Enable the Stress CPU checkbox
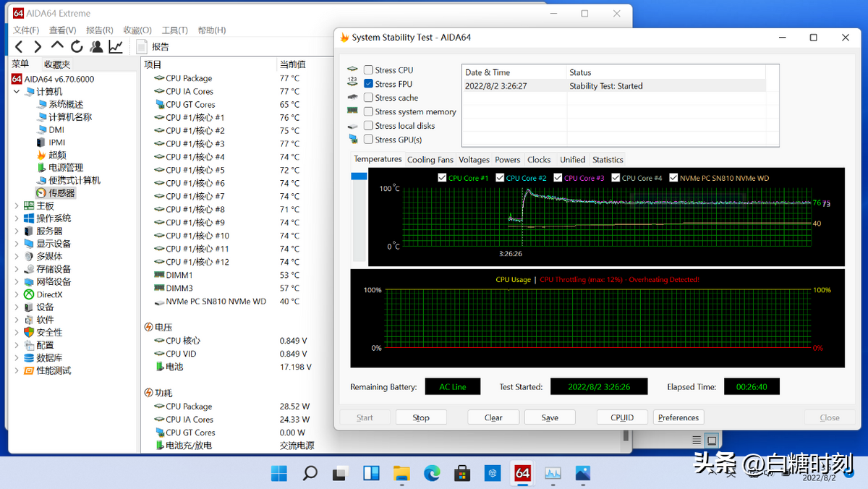This screenshot has width=868, height=489. 369,70
